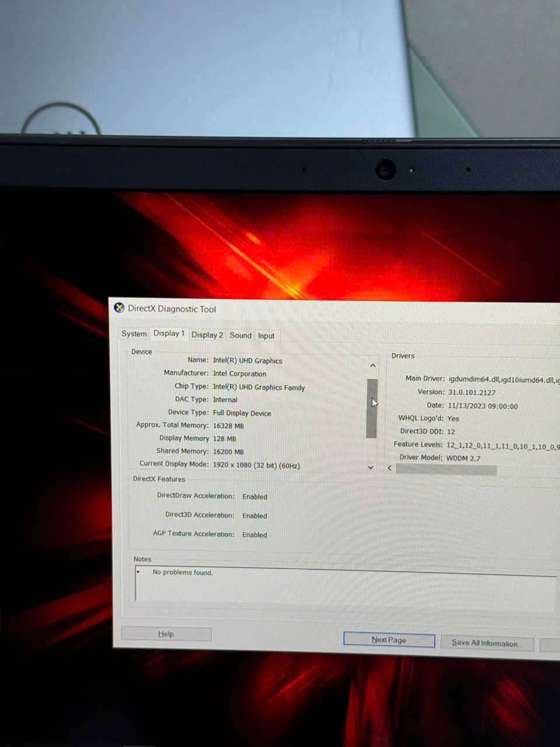Image resolution: width=560 pixels, height=747 pixels.
Task: Open the Display 2 tab
Action: click(x=207, y=335)
